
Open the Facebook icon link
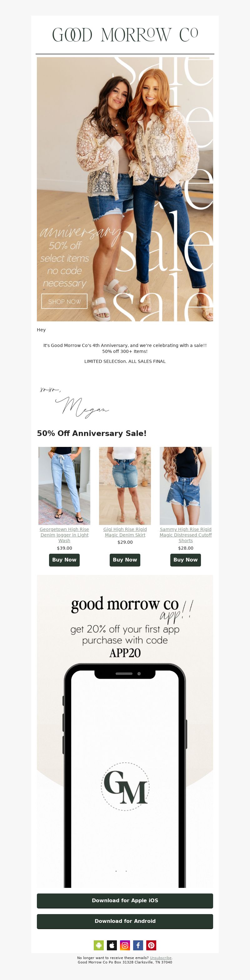tap(138, 945)
